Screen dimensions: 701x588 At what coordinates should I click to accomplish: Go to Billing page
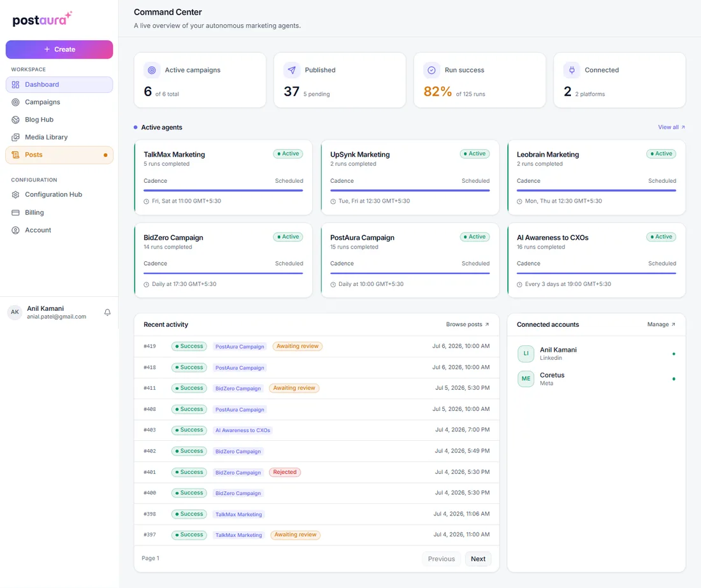pyautogui.click(x=59, y=213)
